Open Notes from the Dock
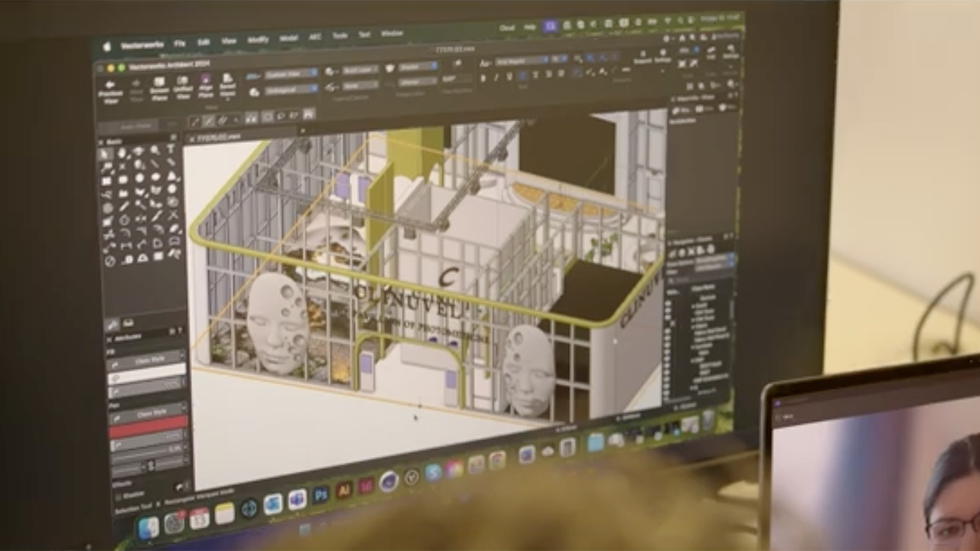This screenshot has width=980, height=551. click(x=224, y=514)
